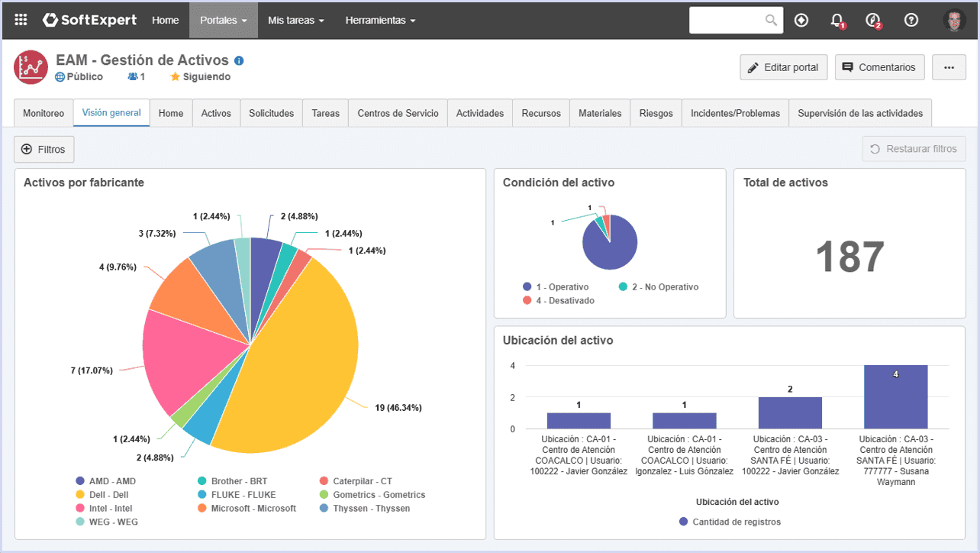Switch to the portal Home tab
The image size is (980, 553).
pos(171,113)
